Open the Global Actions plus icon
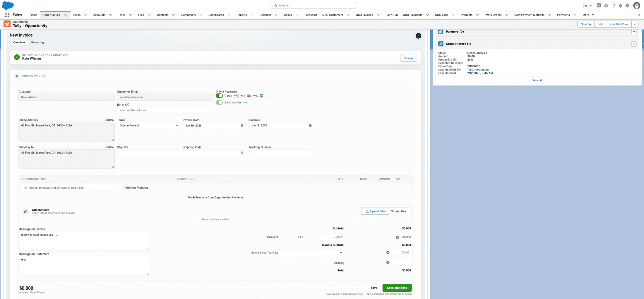The width and height of the screenshot is (644, 299). click(x=599, y=6)
